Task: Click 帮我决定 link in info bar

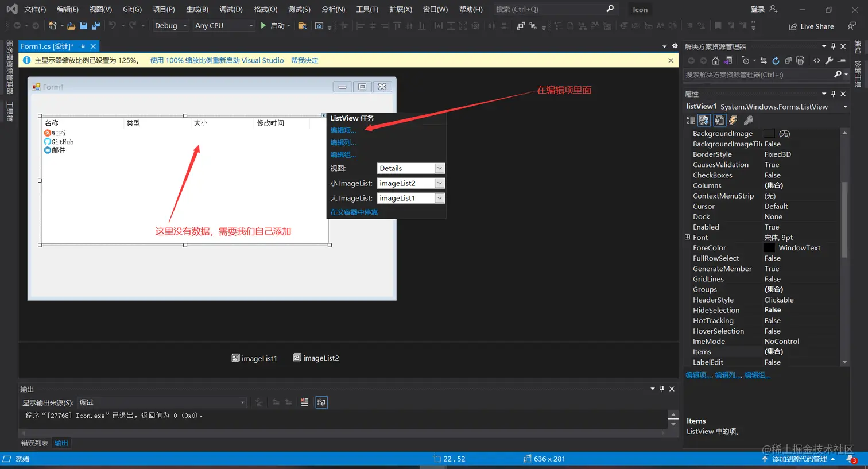Action: coord(304,60)
